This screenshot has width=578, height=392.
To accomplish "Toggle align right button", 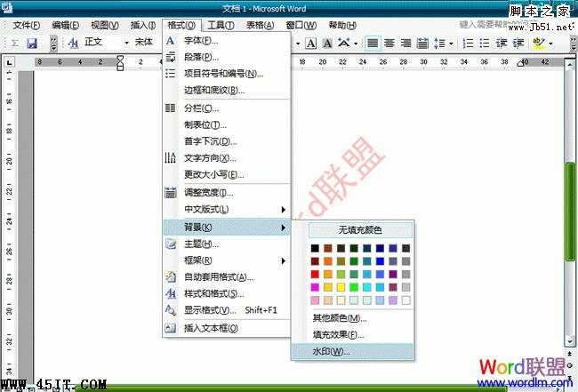I will pos(405,43).
